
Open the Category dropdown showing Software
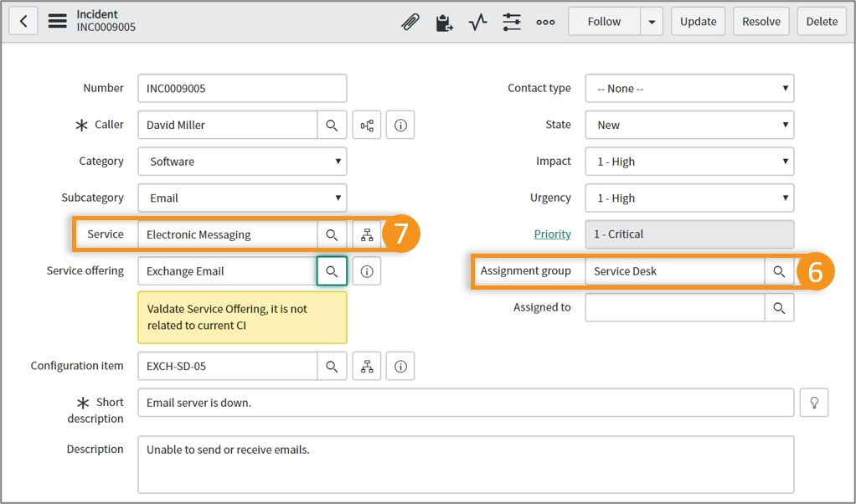tap(242, 162)
